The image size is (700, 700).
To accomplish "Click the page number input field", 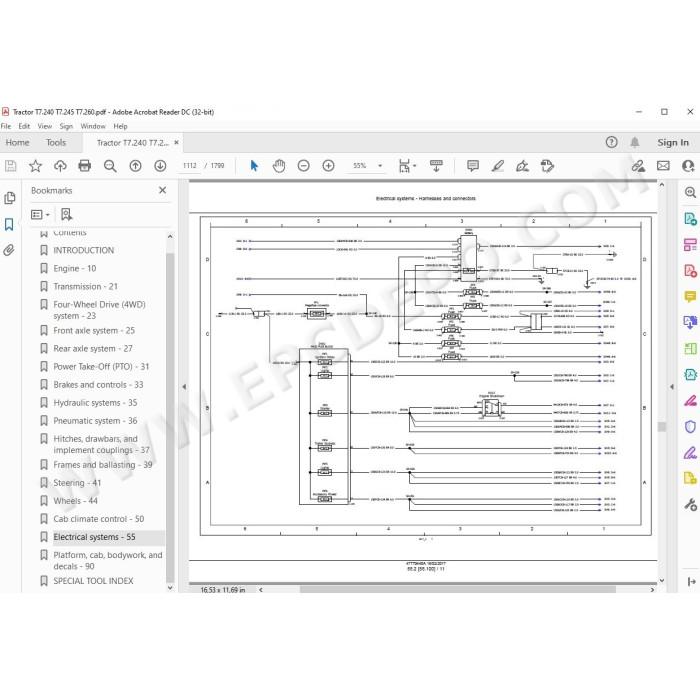I will (189, 166).
